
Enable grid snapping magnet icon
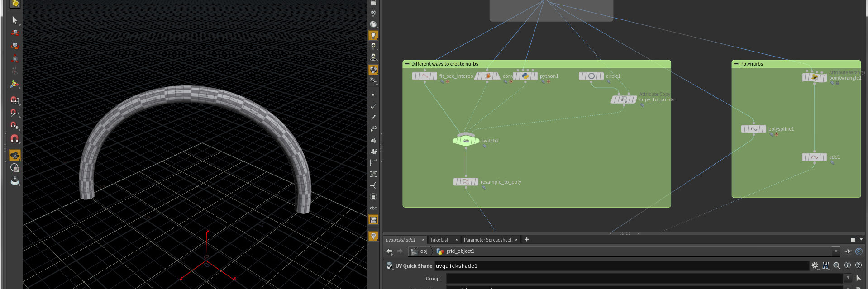[14, 100]
